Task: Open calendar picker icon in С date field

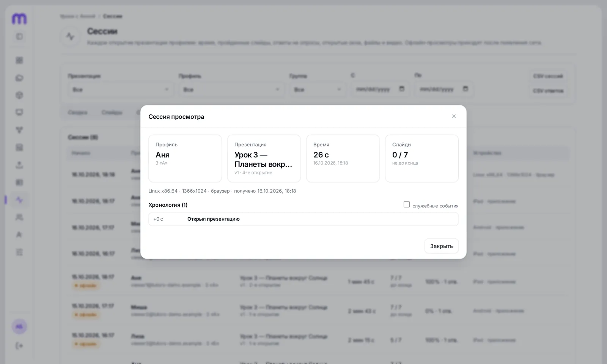Action: point(402,89)
